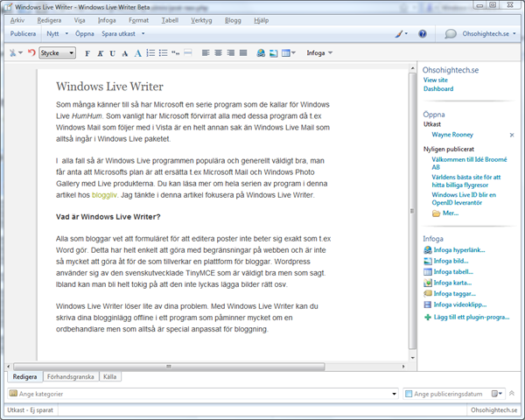
Task: Apply blockquote formatting
Action: 176,52
